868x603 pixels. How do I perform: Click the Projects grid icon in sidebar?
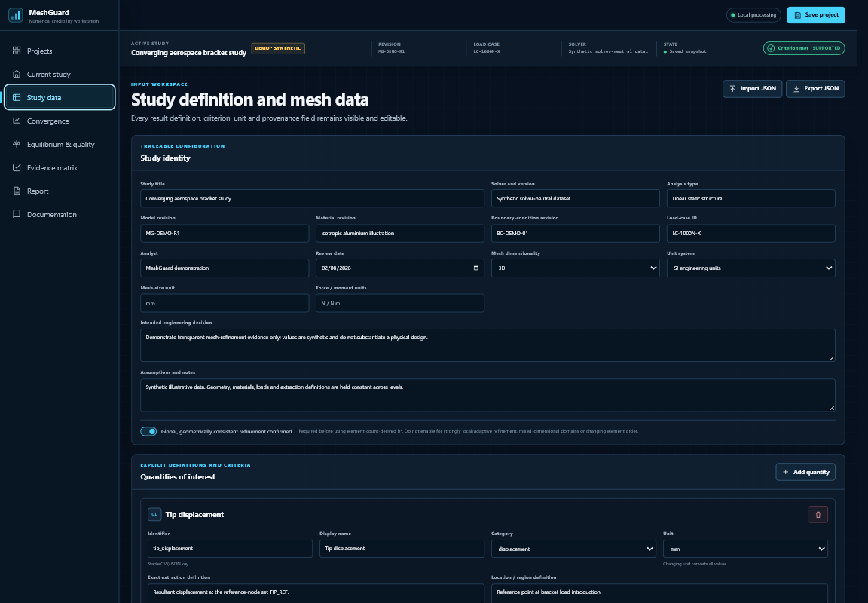point(17,51)
